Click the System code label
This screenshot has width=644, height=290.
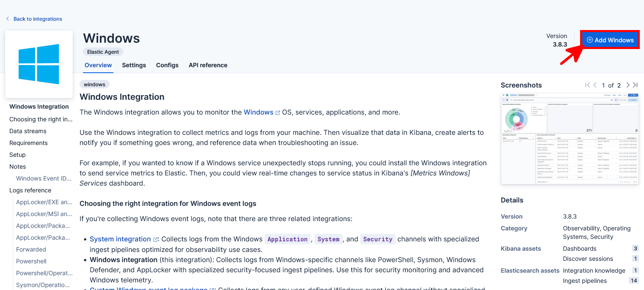coord(329,239)
